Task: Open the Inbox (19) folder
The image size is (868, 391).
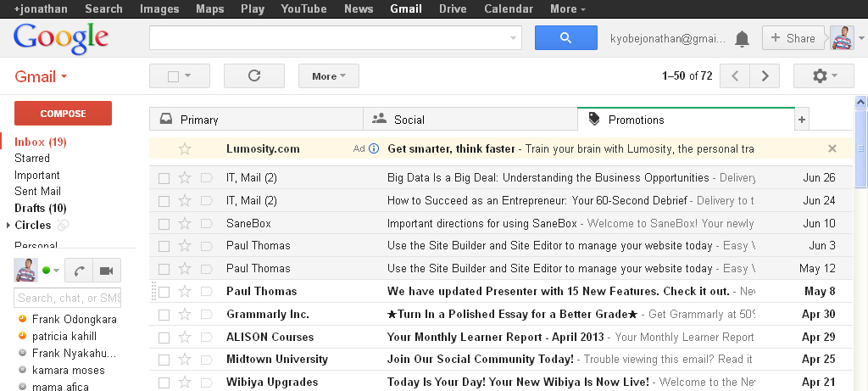Action: pyautogui.click(x=41, y=142)
